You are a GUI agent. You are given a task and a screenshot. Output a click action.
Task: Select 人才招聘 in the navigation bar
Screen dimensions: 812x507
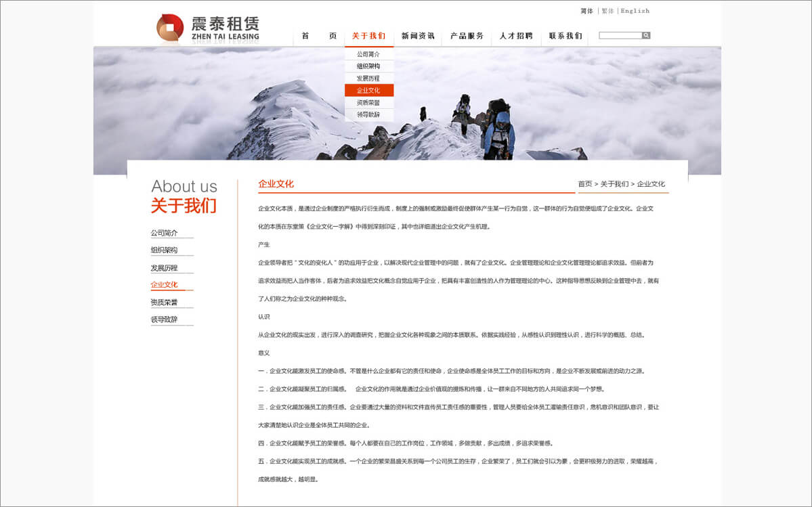516,36
